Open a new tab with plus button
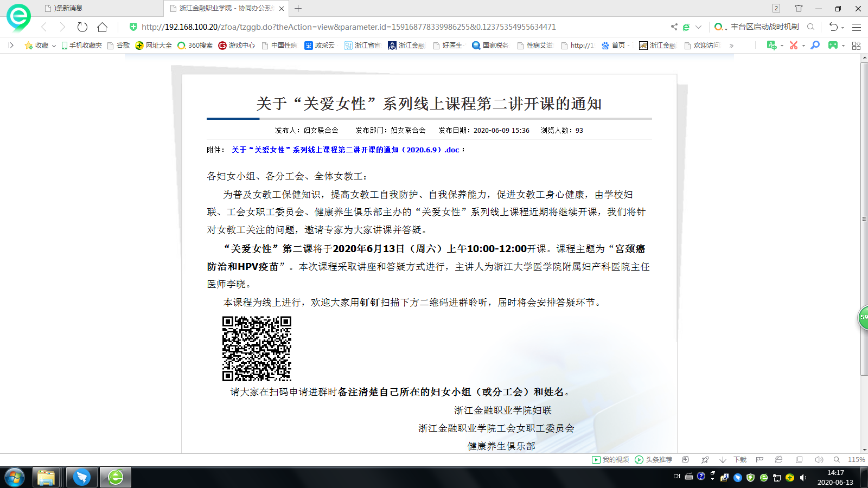The image size is (868, 488). (x=298, y=8)
